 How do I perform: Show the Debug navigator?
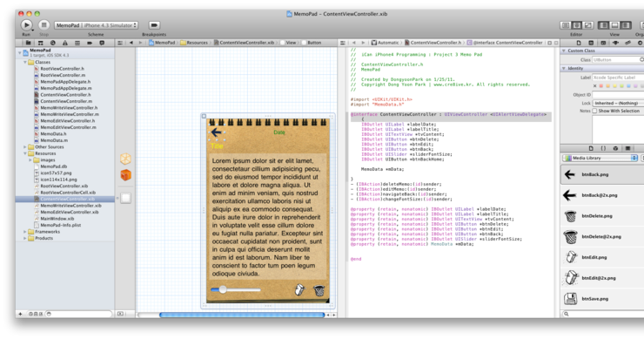coord(77,43)
